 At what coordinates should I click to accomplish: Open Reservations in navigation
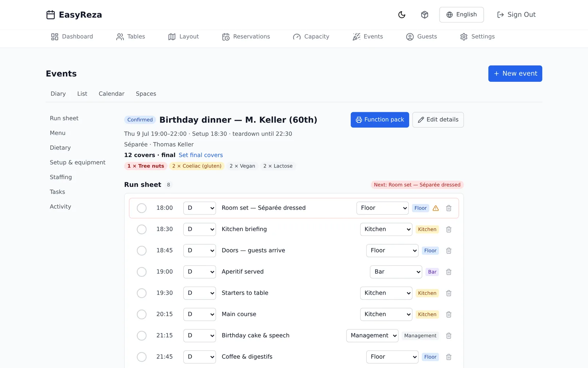click(x=246, y=37)
